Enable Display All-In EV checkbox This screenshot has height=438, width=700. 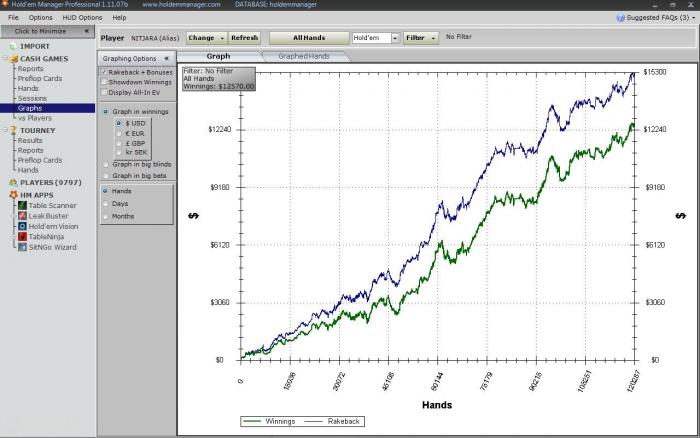pos(104,92)
